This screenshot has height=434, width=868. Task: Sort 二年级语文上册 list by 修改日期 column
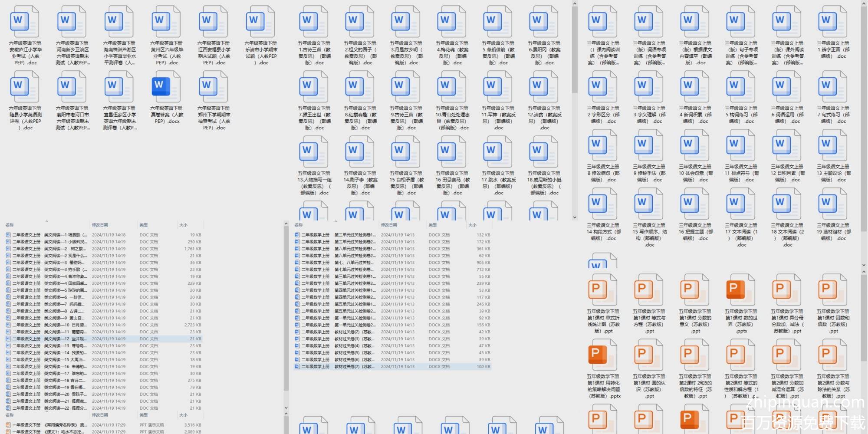(x=100, y=225)
